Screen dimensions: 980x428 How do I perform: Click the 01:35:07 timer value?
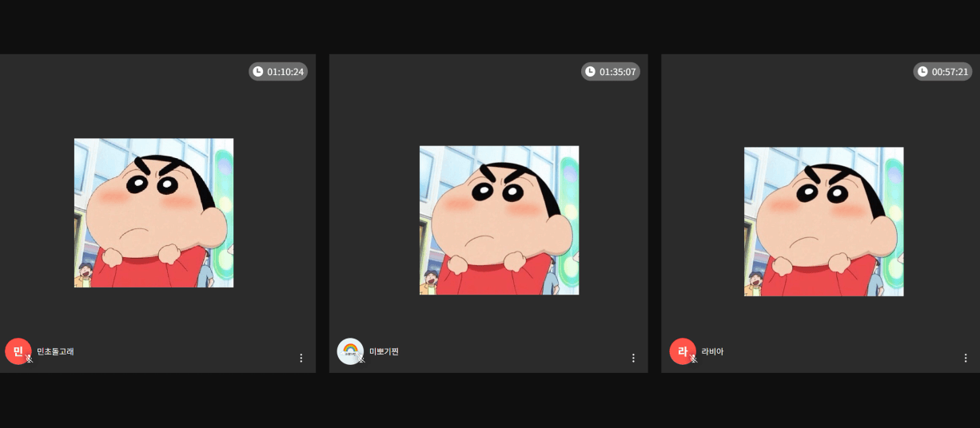point(618,72)
